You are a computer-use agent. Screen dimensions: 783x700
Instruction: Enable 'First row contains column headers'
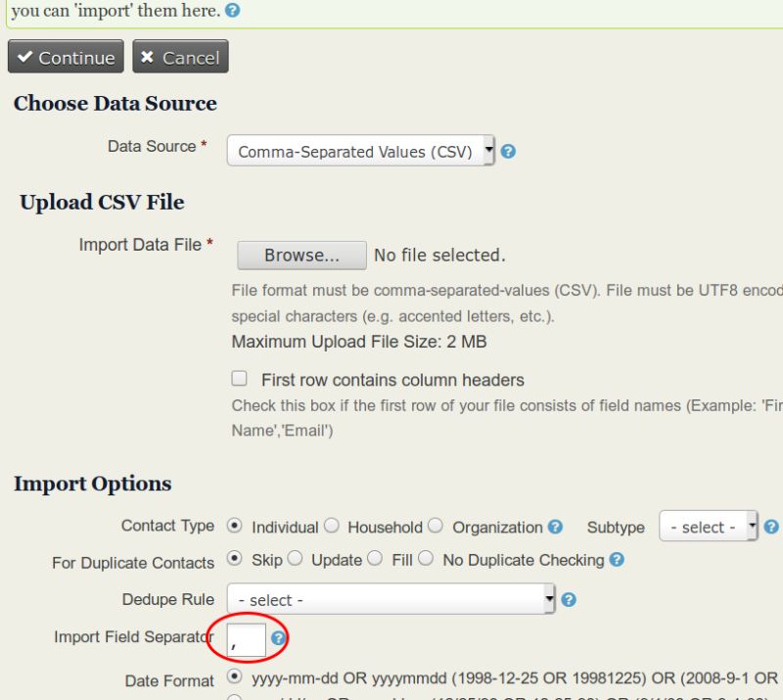point(238,379)
